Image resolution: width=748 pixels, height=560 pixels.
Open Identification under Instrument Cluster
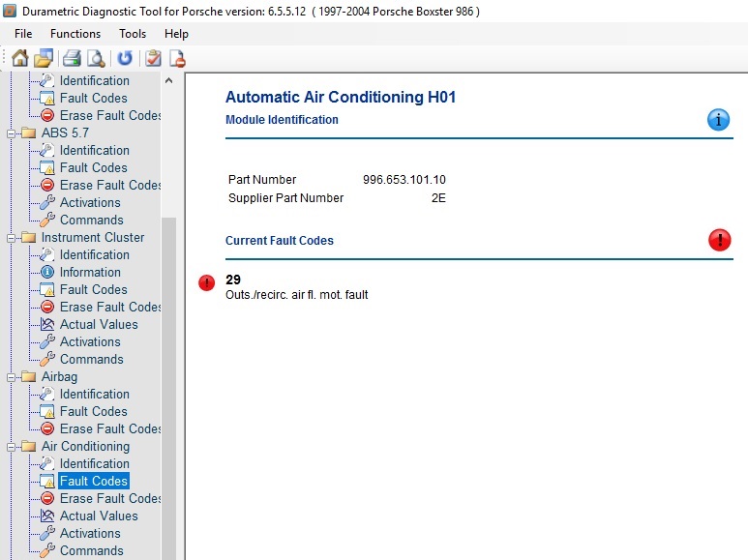point(95,254)
